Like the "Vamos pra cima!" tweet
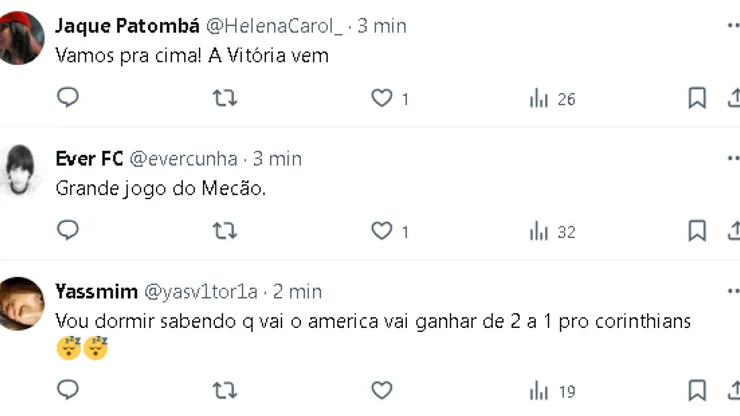This screenshot has height=416, width=740. pos(381,98)
